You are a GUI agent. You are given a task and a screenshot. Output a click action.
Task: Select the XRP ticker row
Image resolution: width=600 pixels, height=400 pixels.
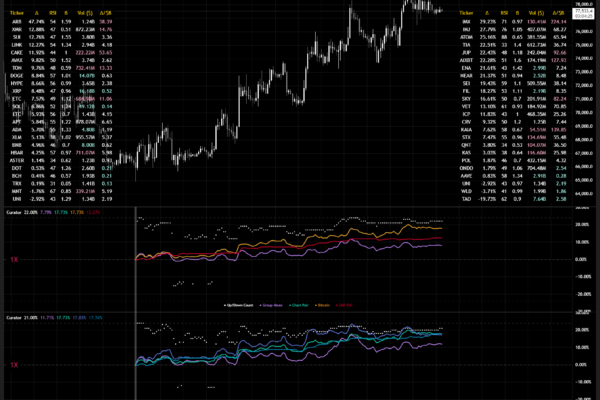point(61,91)
